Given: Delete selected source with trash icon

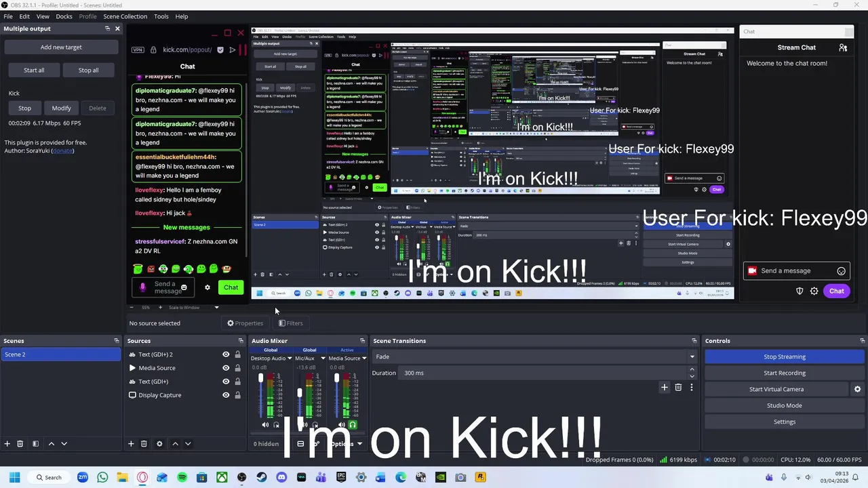Looking at the screenshot, I should (x=144, y=444).
